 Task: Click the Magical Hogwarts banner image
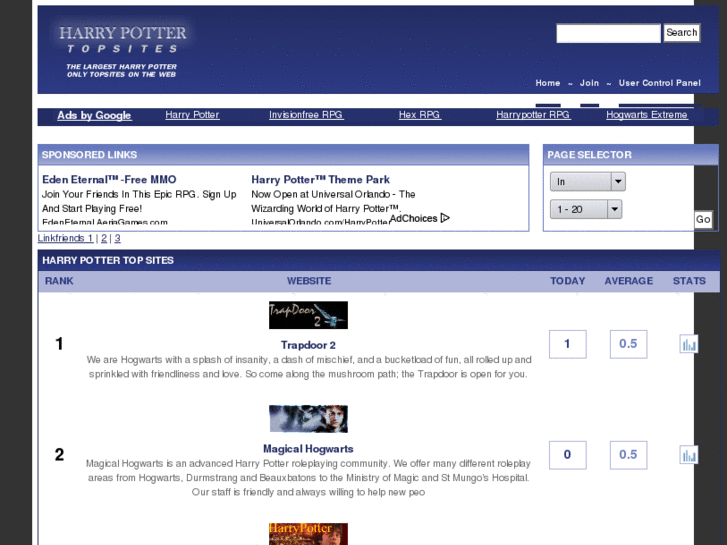[x=308, y=419]
